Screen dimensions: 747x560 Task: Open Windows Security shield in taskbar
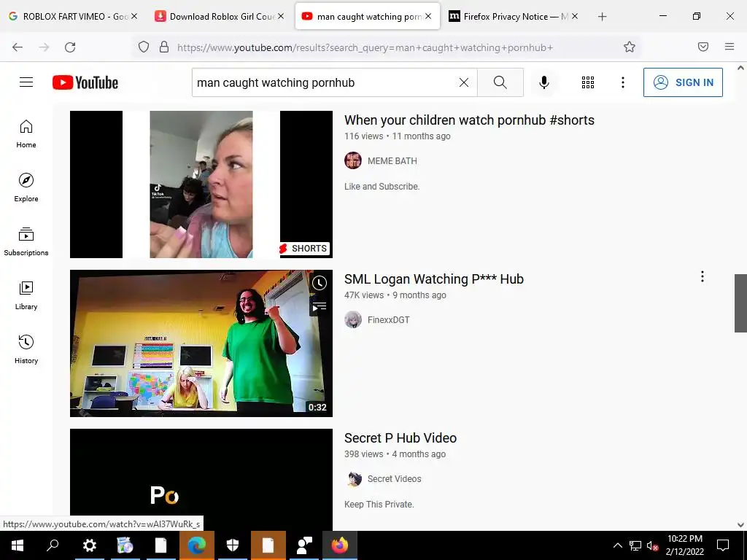[x=232, y=545]
